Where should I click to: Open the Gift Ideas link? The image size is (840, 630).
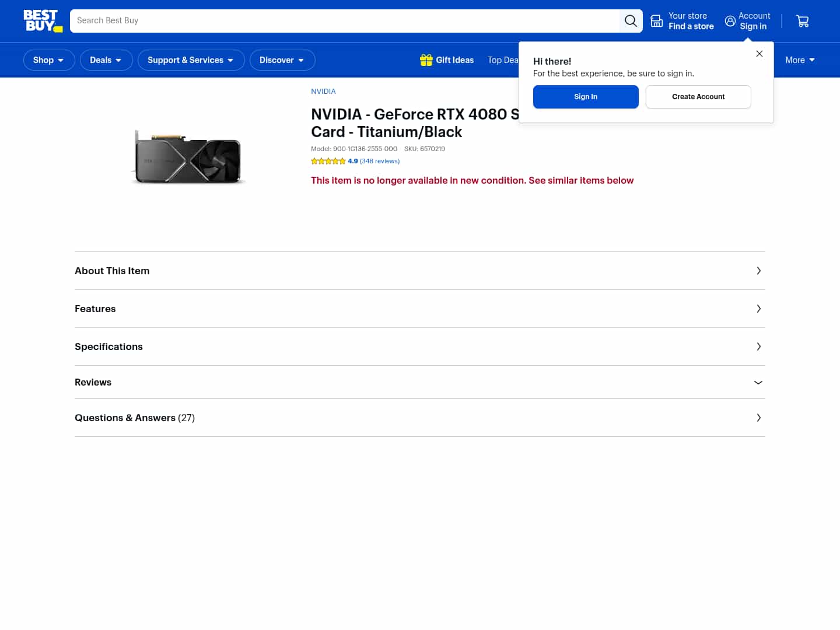click(447, 60)
